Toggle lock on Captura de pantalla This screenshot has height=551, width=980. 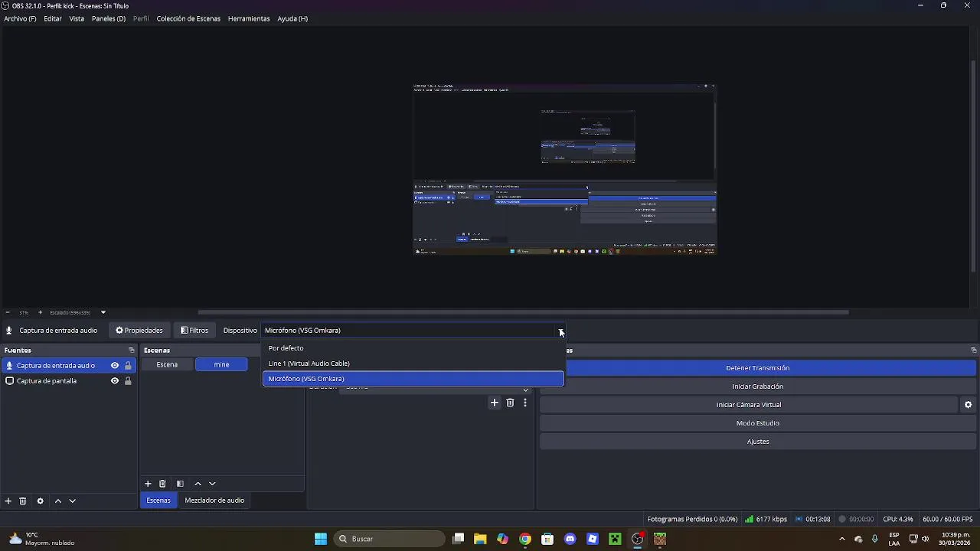[128, 381]
